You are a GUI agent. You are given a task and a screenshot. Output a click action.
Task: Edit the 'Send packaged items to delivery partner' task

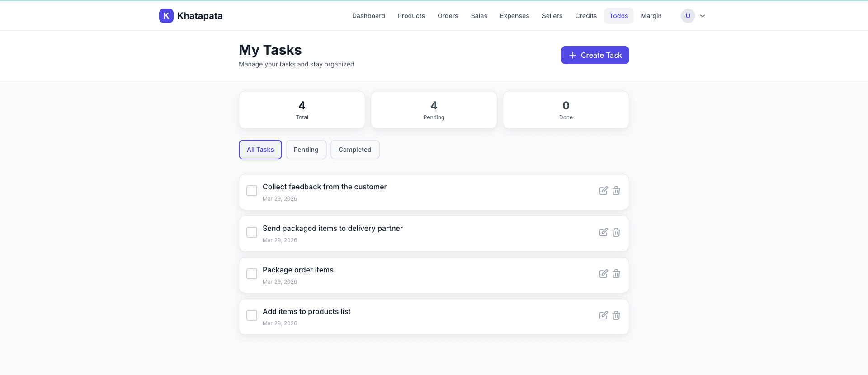[x=604, y=232]
